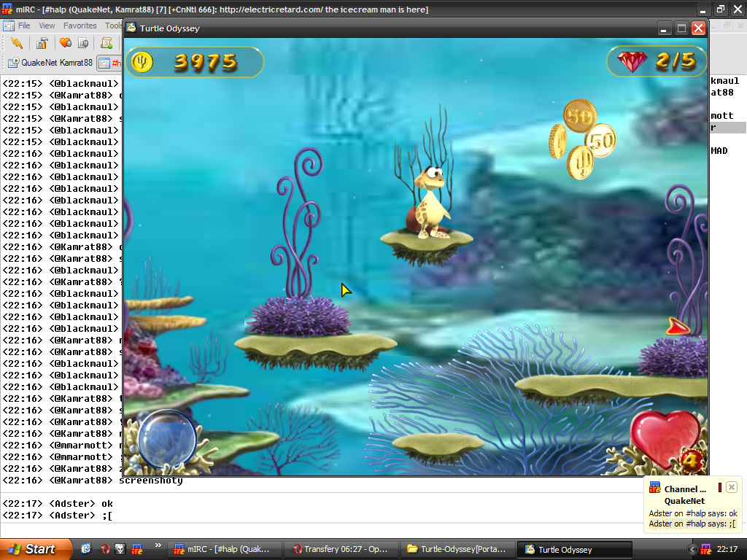Click the Scripts Editor scroll icon
This screenshot has height=560, width=747.
click(x=107, y=43)
